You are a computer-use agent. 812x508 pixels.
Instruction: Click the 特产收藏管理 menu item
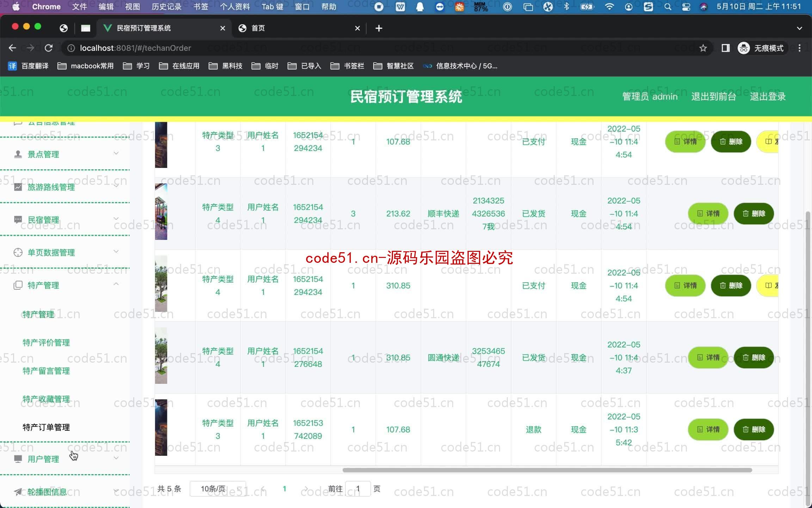(x=47, y=399)
